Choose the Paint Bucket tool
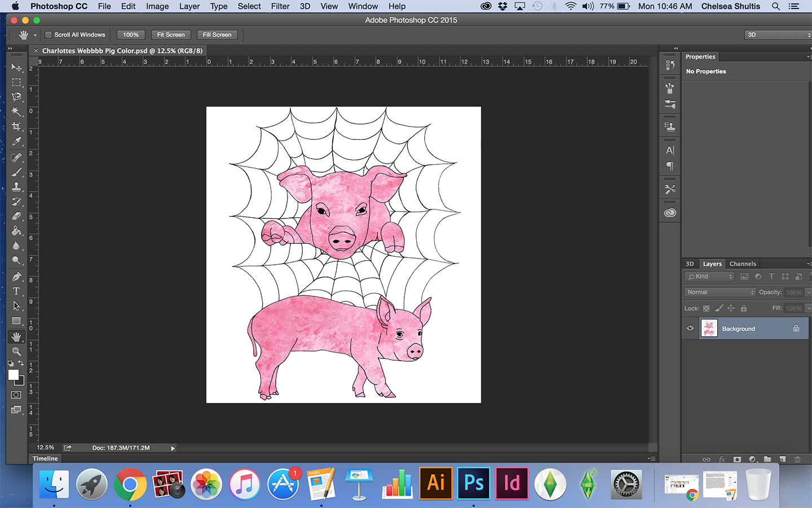The width and height of the screenshot is (812, 508). [x=16, y=231]
